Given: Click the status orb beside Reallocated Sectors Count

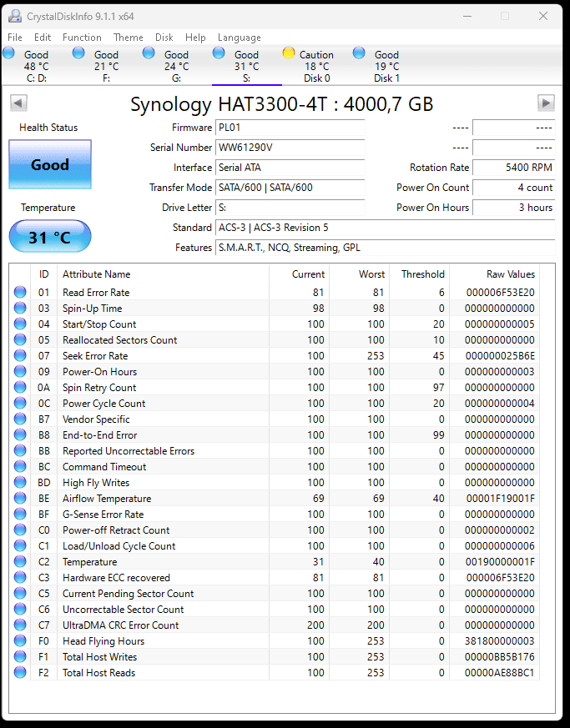Looking at the screenshot, I should pos(20,340).
